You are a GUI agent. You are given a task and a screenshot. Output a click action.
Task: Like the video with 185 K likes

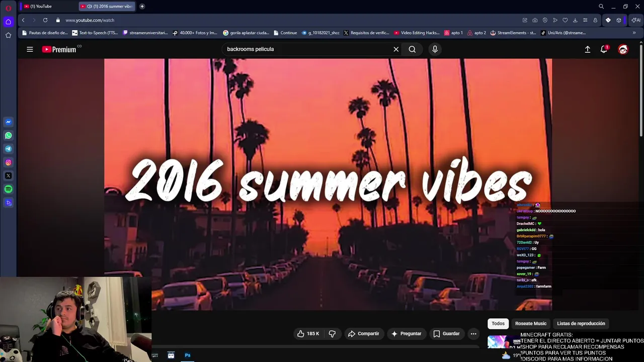(x=308, y=333)
